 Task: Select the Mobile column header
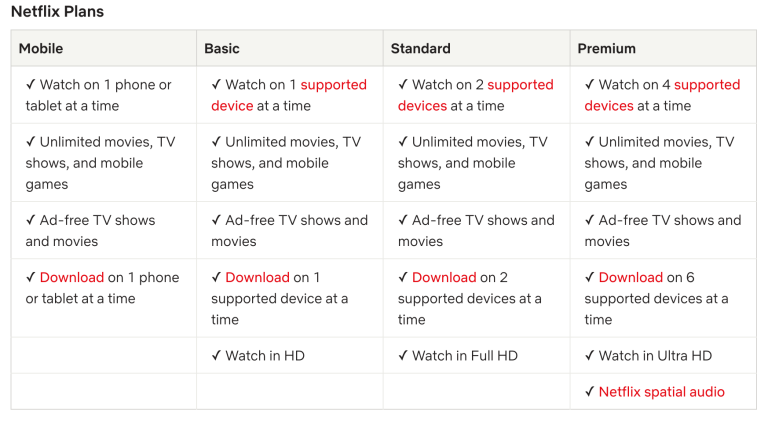click(41, 48)
